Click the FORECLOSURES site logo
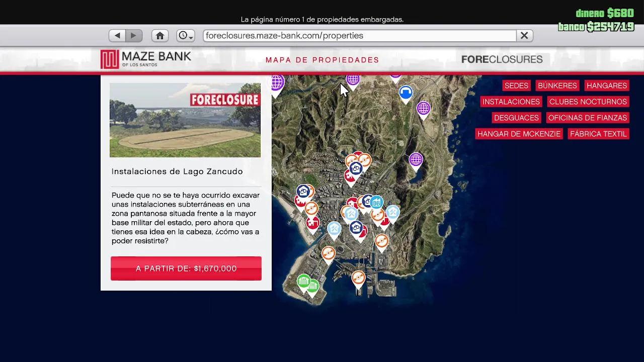Image resolution: width=644 pixels, height=362 pixels. (x=502, y=59)
